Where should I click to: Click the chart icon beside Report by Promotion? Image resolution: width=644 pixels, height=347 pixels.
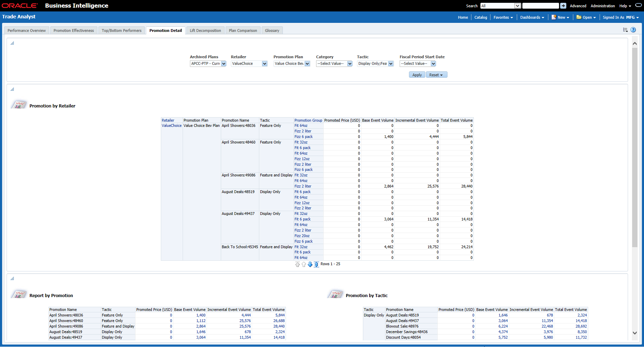(x=19, y=294)
